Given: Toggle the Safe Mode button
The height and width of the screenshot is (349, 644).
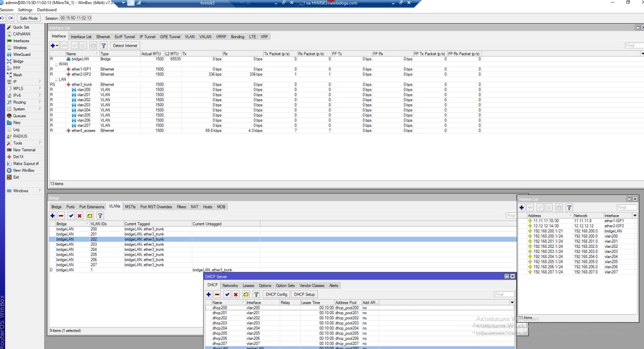Looking at the screenshot, I should (x=29, y=18).
